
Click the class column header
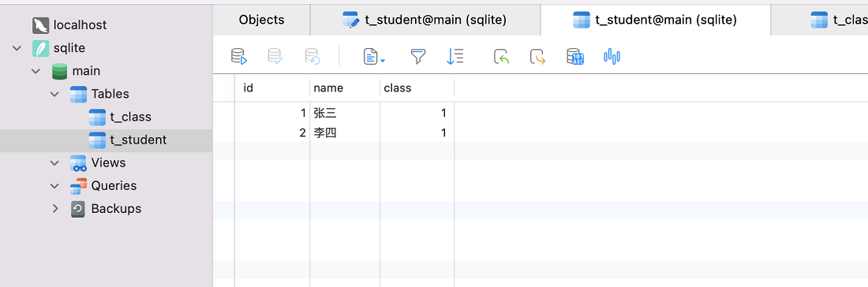417,88
